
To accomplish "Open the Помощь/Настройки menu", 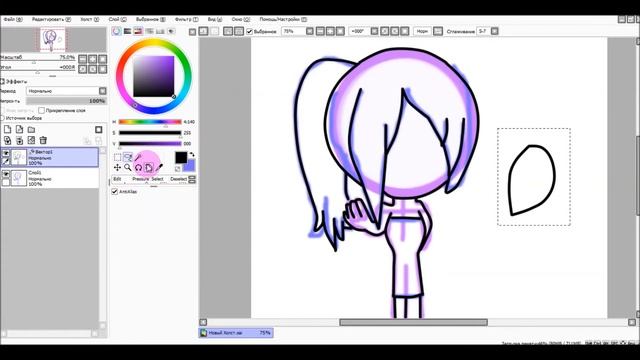I will (x=283, y=19).
